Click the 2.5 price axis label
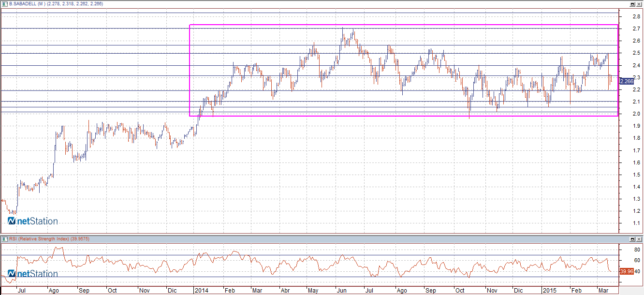This screenshot has width=644, height=295. click(x=636, y=53)
